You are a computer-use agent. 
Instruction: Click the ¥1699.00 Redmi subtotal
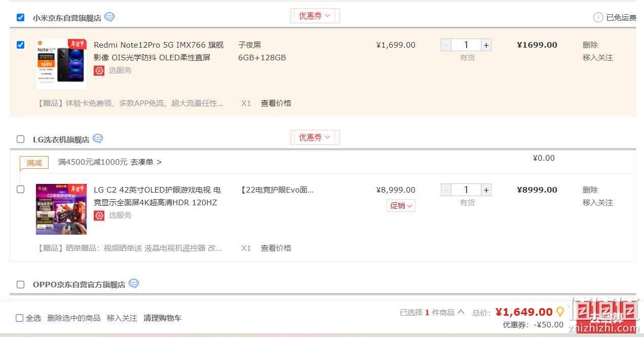537,45
